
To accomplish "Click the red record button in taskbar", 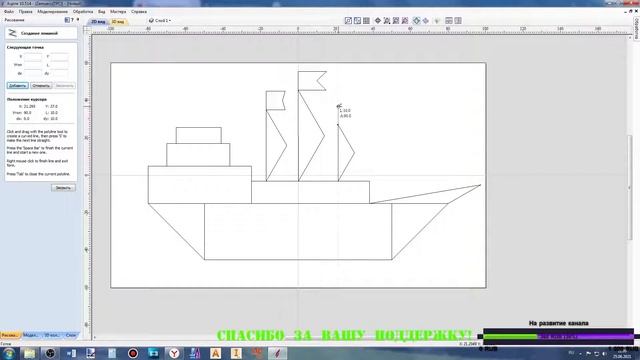I will pyautogui.click(x=133, y=353).
